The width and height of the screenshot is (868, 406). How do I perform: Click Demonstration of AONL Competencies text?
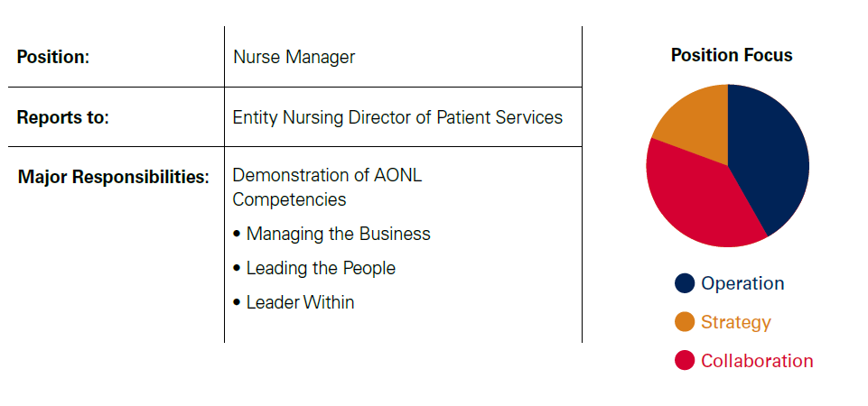coord(327,187)
